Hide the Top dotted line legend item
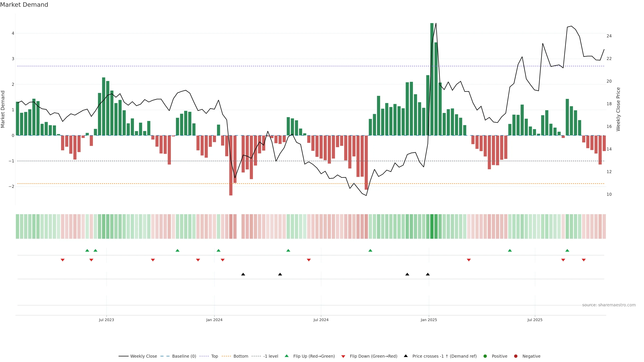 tap(214, 356)
